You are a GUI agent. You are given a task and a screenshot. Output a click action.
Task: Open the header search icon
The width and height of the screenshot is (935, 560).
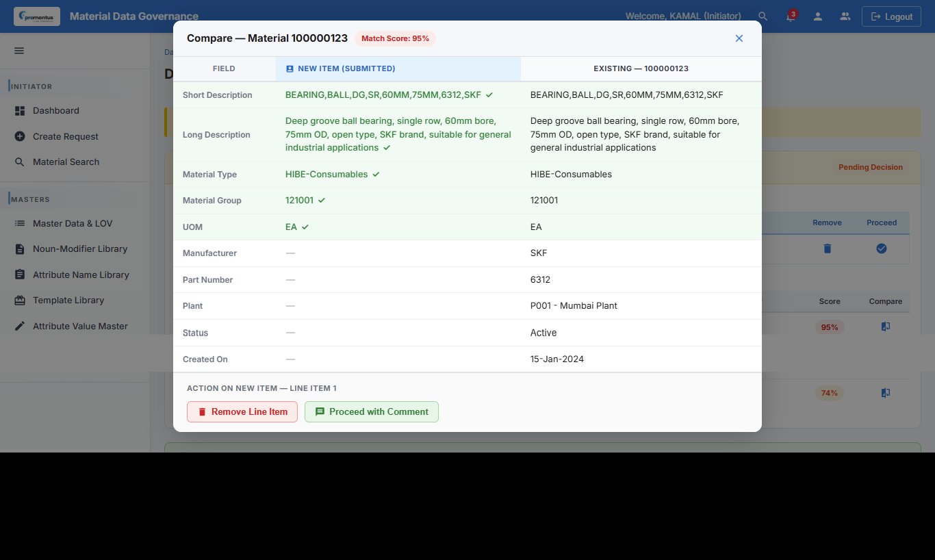[763, 16]
